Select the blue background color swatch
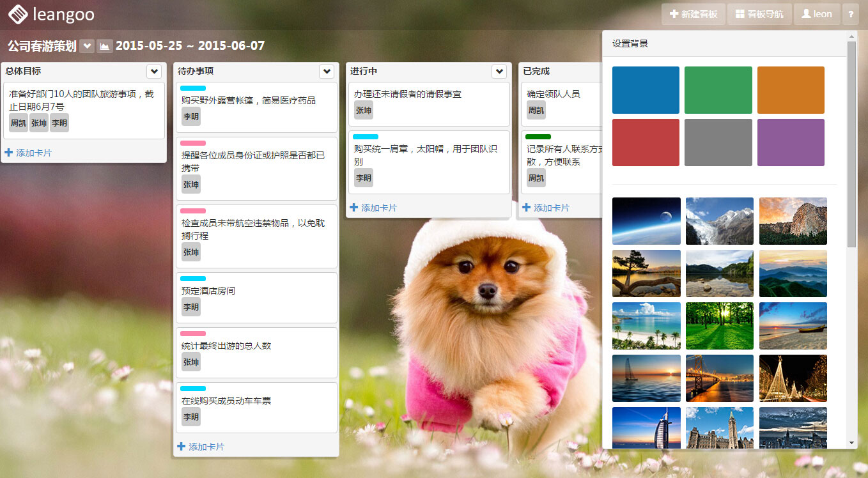This screenshot has width=868, height=478. (x=646, y=90)
